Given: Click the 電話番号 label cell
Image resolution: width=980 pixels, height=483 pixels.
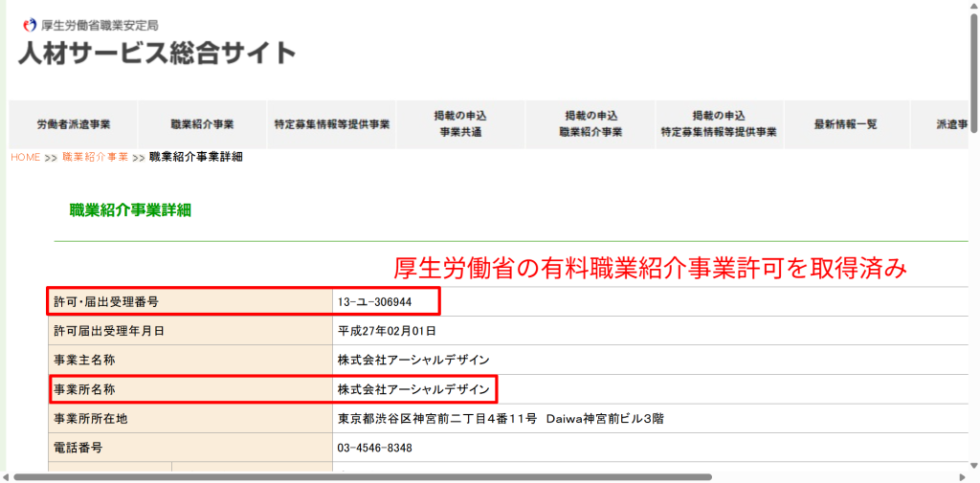Looking at the screenshot, I should [x=190, y=448].
